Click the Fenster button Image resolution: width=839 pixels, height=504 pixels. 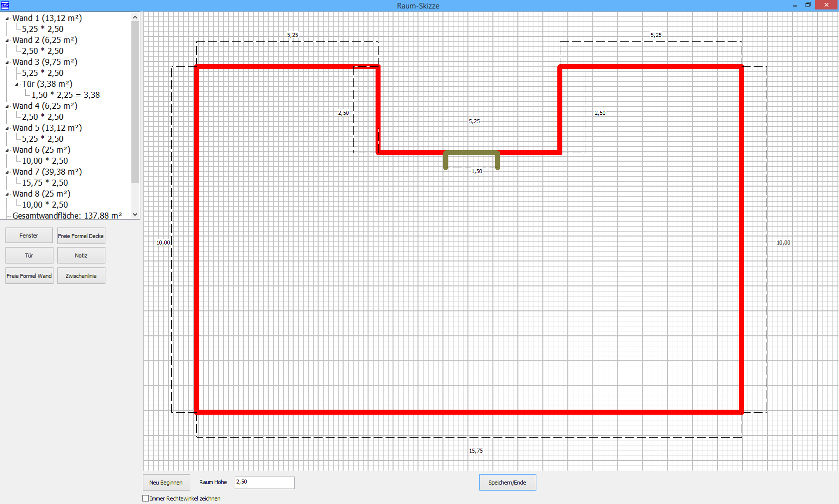(29, 236)
